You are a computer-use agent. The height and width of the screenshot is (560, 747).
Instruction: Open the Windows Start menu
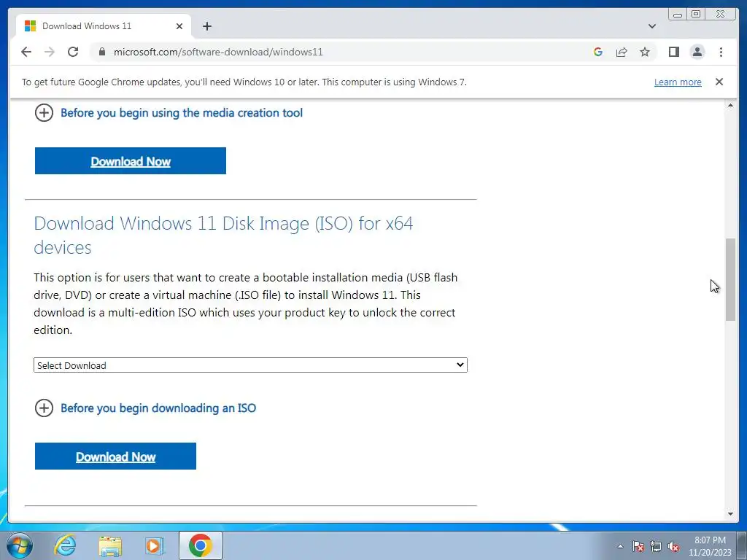[20, 545]
